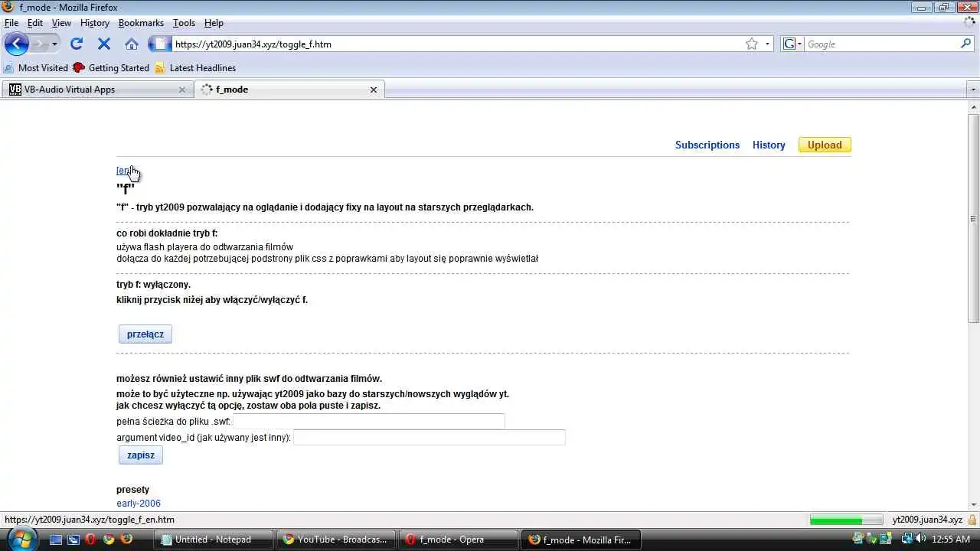Click the Firefox logo in the title bar
This screenshot has height=551, width=980.
click(x=8, y=7)
